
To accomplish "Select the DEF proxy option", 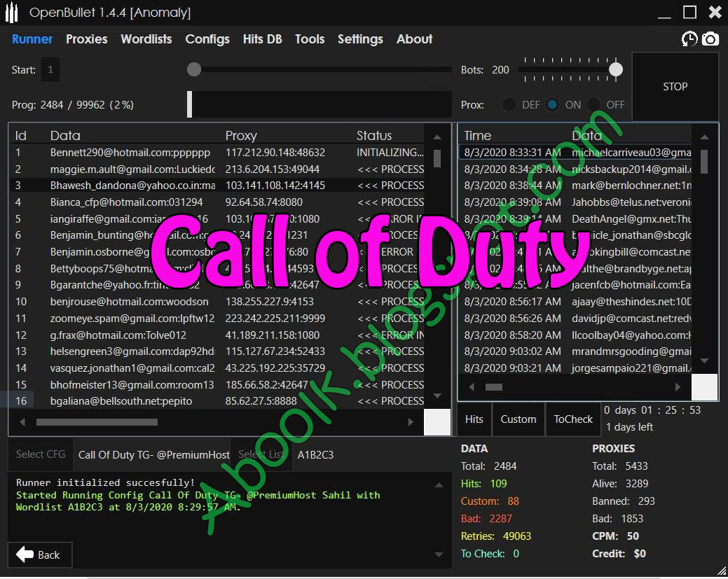I will click(x=509, y=104).
